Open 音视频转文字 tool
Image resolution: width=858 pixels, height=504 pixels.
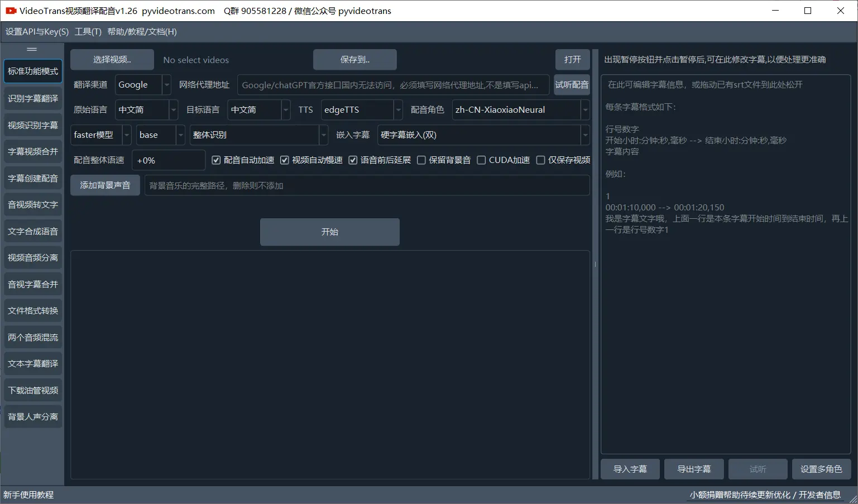[33, 205]
